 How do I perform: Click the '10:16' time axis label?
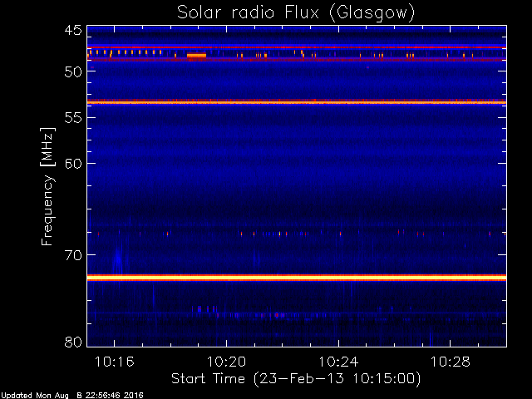(115, 362)
